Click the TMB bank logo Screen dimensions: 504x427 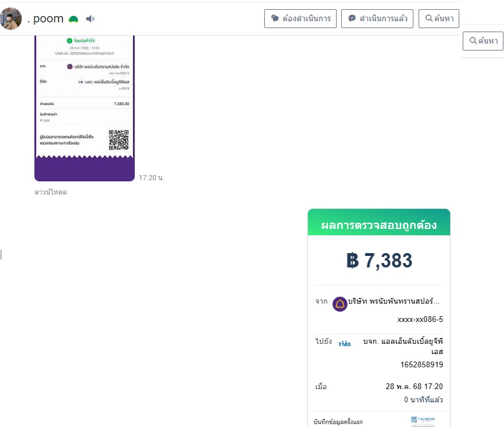point(345,344)
